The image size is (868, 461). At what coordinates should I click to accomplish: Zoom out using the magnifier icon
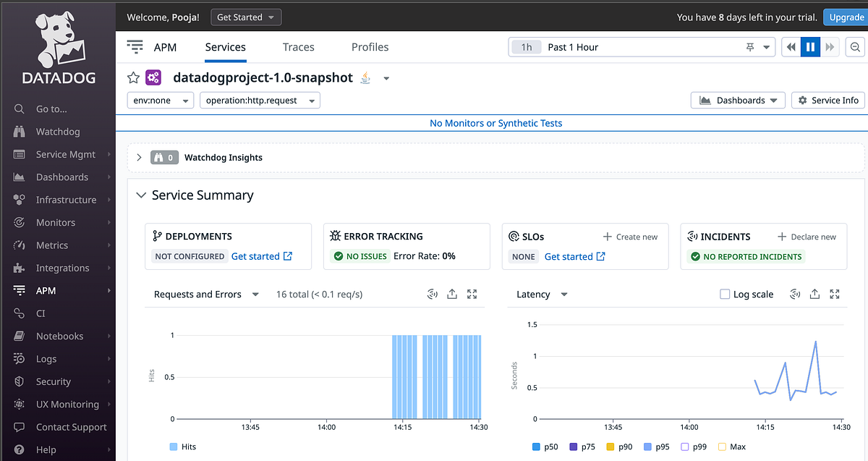coord(855,46)
